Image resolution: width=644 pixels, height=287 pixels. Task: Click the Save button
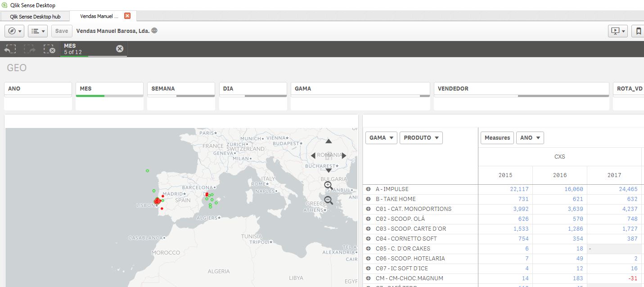point(62,31)
